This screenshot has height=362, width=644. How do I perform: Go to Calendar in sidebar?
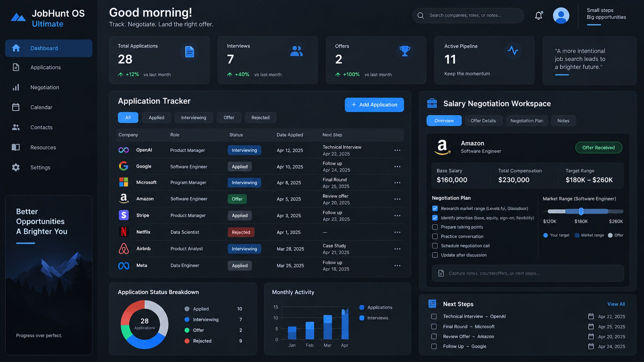(x=49, y=107)
